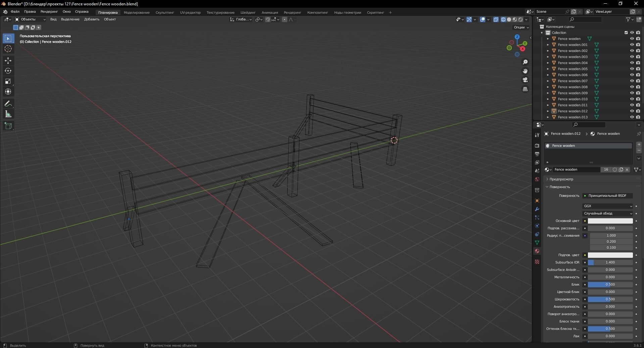Screen dimensions: 644x348
Task: Choose the Select Box tool
Action: 8,39
